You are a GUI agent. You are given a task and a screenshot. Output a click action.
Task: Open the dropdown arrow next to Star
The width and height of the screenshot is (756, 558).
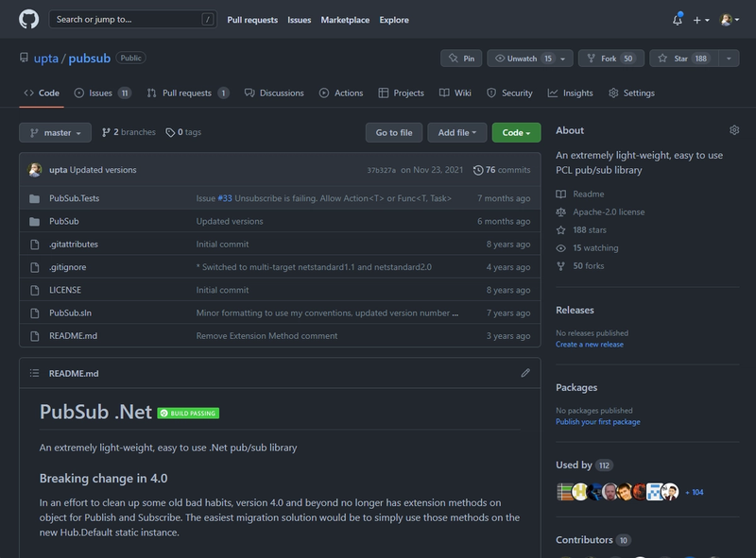click(729, 59)
